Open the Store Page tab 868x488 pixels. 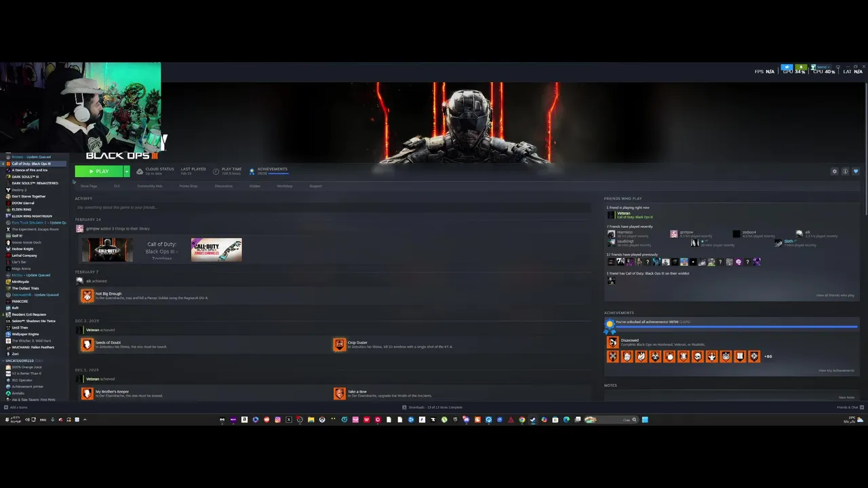click(88, 186)
